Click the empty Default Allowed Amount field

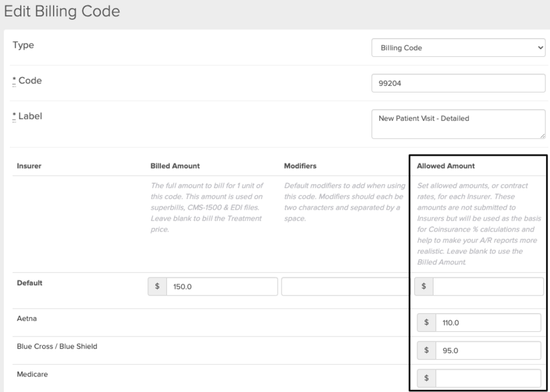(x=488, y=287)
